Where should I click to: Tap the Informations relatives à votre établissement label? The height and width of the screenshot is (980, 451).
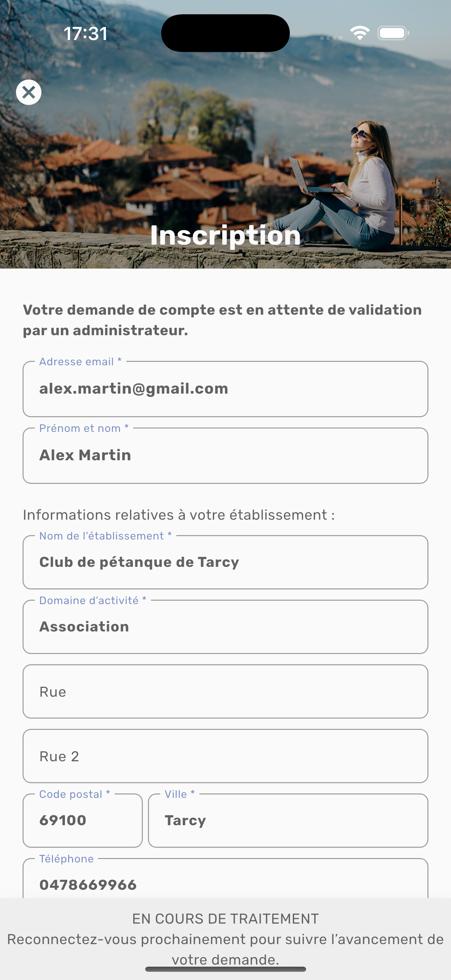pyautogui.click(x=179, y=515)
